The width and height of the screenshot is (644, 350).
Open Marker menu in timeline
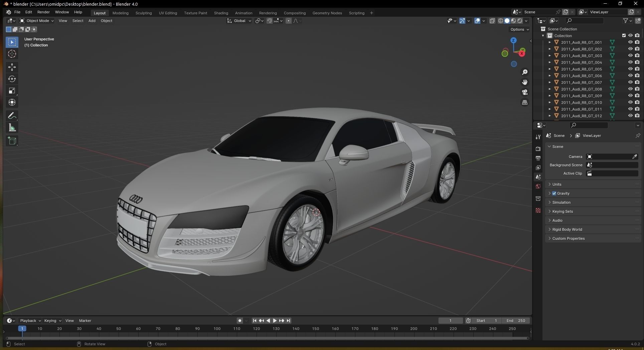(x=85, y=321)
